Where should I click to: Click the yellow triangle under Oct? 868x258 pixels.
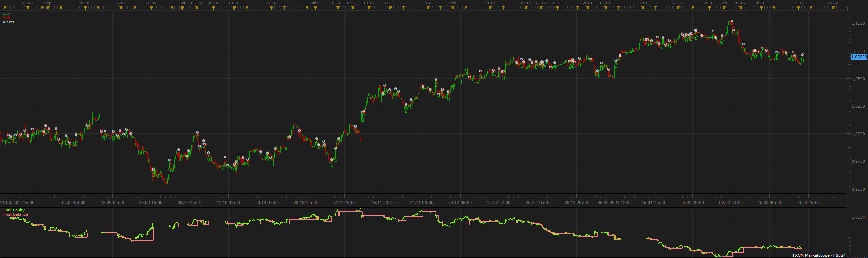(x=182, y=8)
